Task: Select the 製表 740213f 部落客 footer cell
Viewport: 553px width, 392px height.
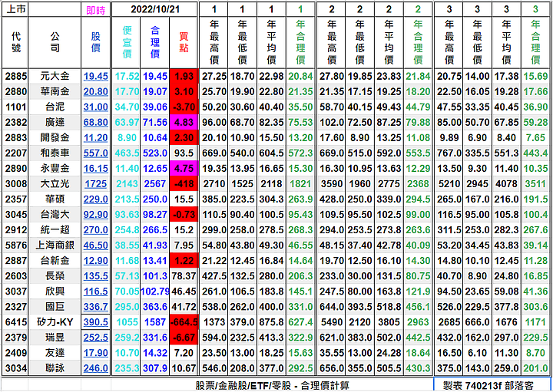Action: (x=492, y=386)
